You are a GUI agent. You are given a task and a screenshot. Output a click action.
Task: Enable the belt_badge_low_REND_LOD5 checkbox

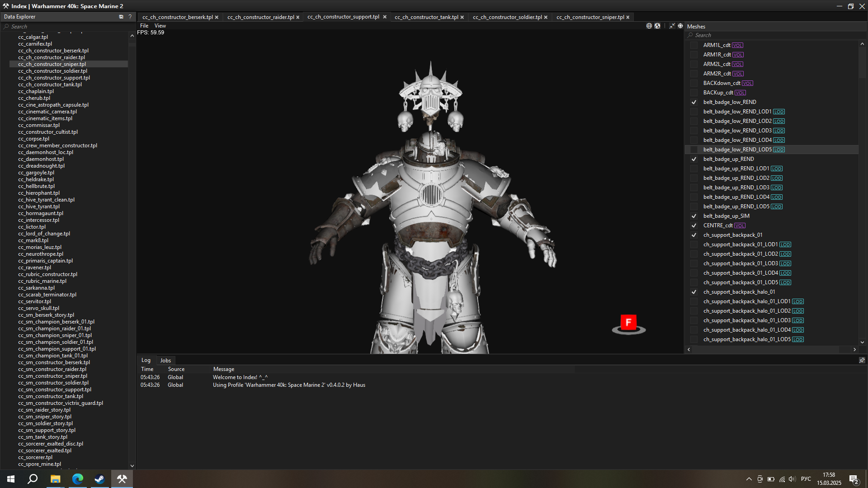[694, 150]
